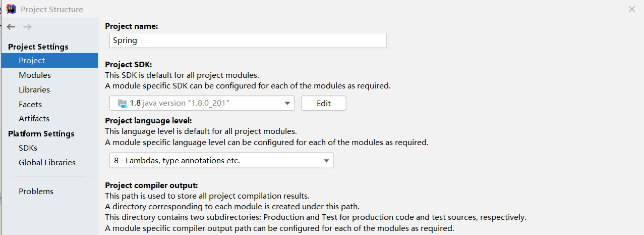Screen dimensions: 644x235
Task: Open the Artifacts section
Action: [34, 119]
